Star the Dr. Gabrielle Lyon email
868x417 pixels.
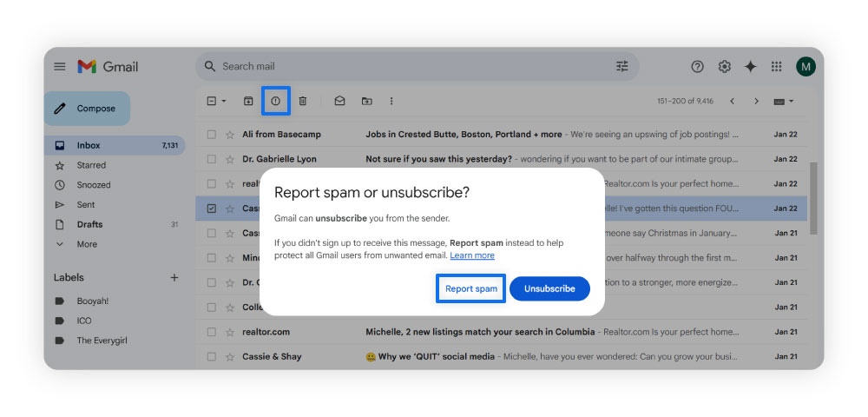(230, 159)
